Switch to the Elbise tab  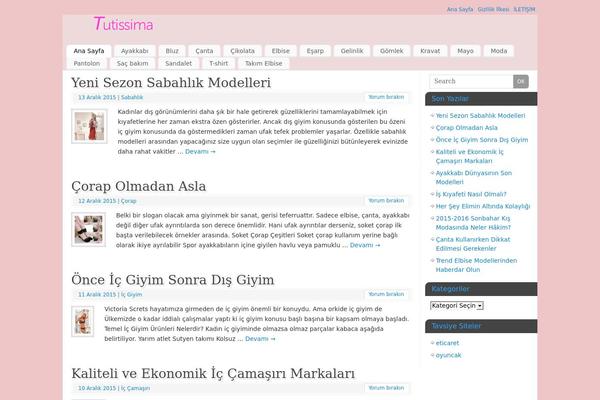click(280, 51)
